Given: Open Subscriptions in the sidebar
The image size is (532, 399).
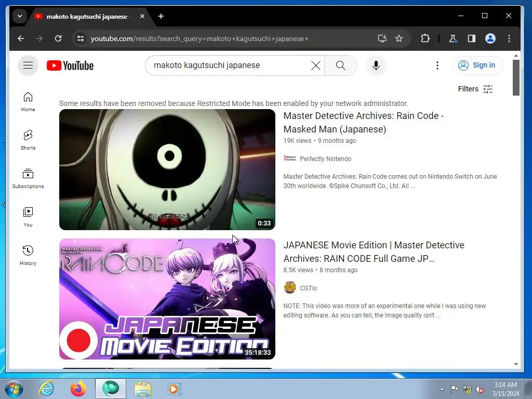Looking at the screenshot, I should pos(28,179).
